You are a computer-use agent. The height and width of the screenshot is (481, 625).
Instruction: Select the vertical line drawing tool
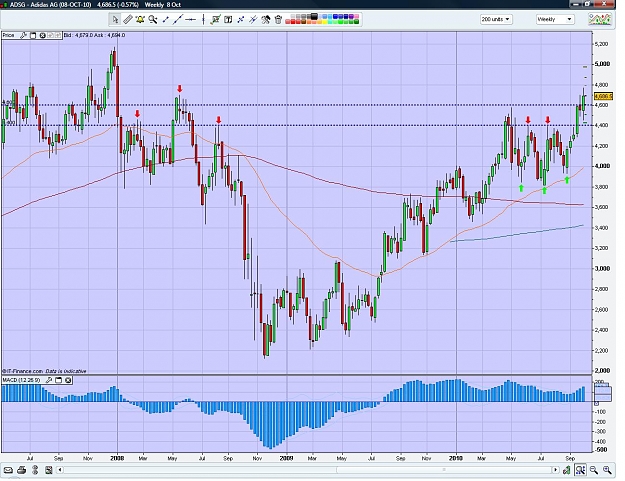click(x=203, y=19)
